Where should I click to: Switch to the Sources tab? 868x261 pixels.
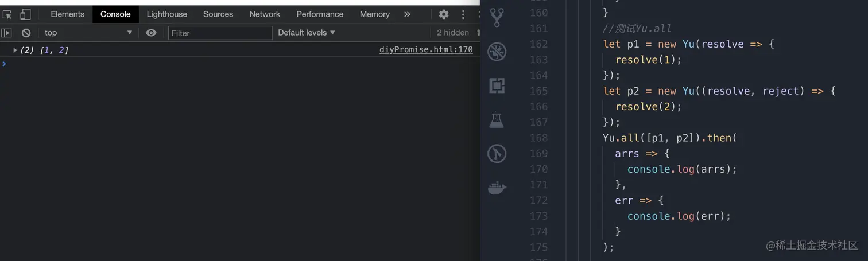point(218,14)
